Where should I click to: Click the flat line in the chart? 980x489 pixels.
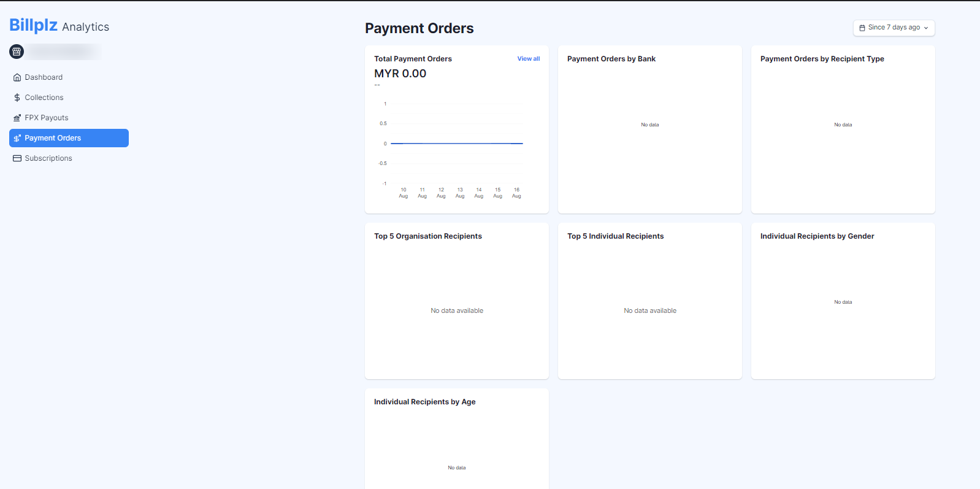pyautogui.click(x=457, y=144)
